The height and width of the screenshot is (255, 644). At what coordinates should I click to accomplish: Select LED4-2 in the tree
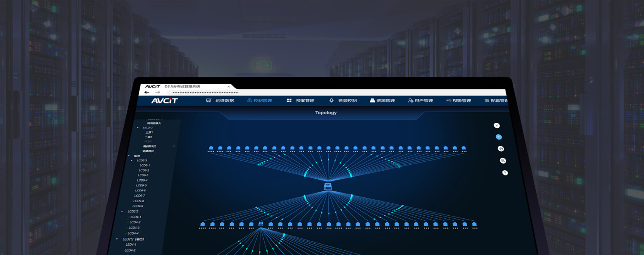[x=130, y=250]
